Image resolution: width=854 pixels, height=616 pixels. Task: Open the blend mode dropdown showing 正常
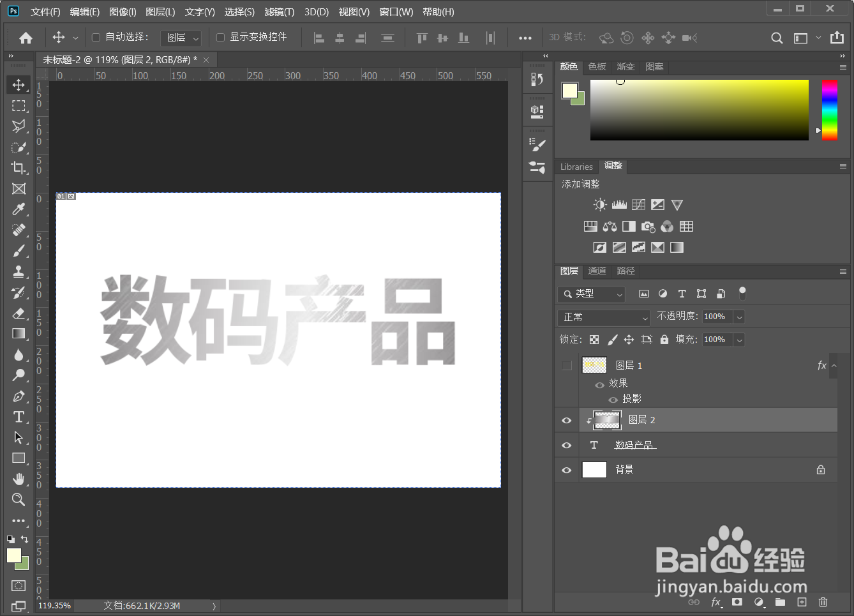603,317
